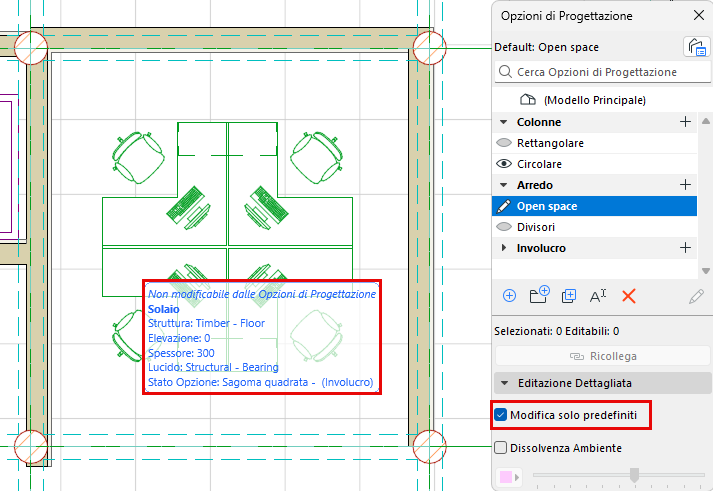Click the rename option text icon
The height and width of the screenshot is (491, 713).
598,296
